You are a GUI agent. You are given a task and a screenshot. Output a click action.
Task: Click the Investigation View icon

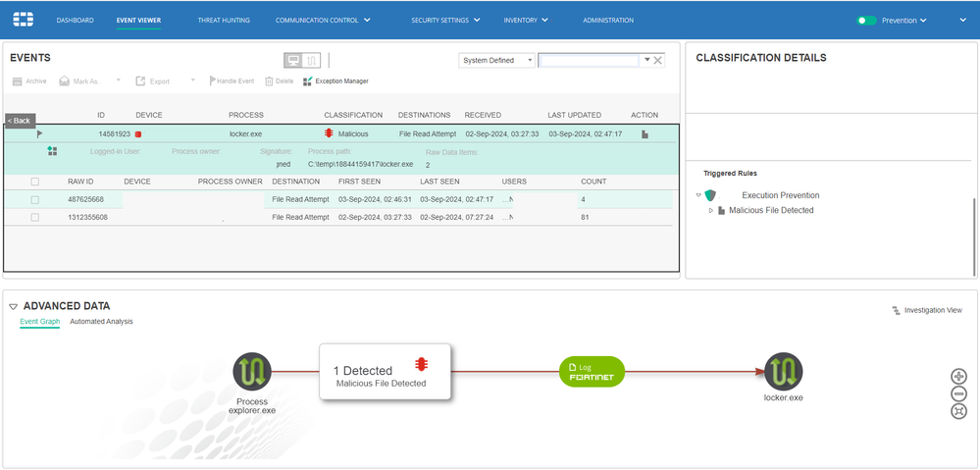pos(896,310)
